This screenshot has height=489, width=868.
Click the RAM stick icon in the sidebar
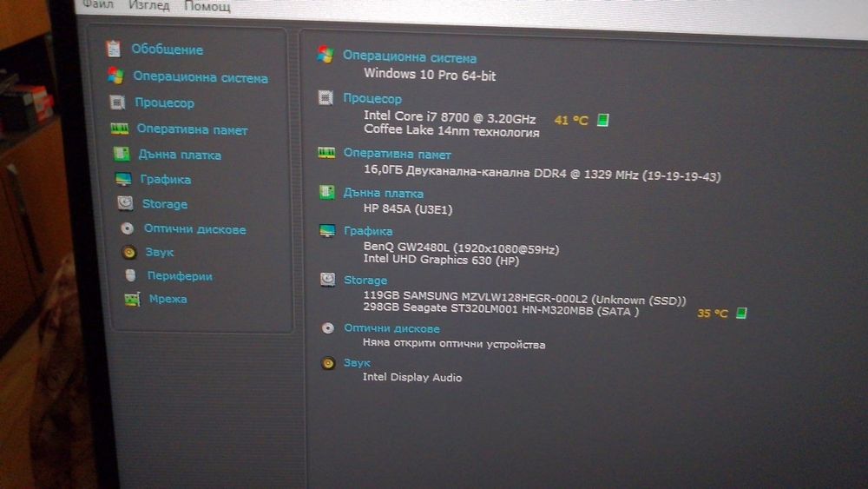coord(120,129)
